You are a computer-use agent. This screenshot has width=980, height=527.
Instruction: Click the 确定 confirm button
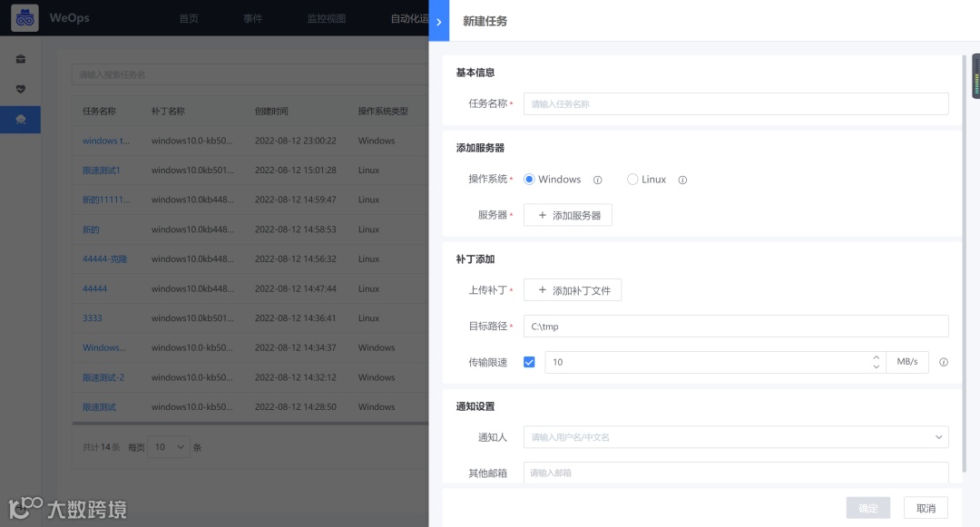pos(868,508)
